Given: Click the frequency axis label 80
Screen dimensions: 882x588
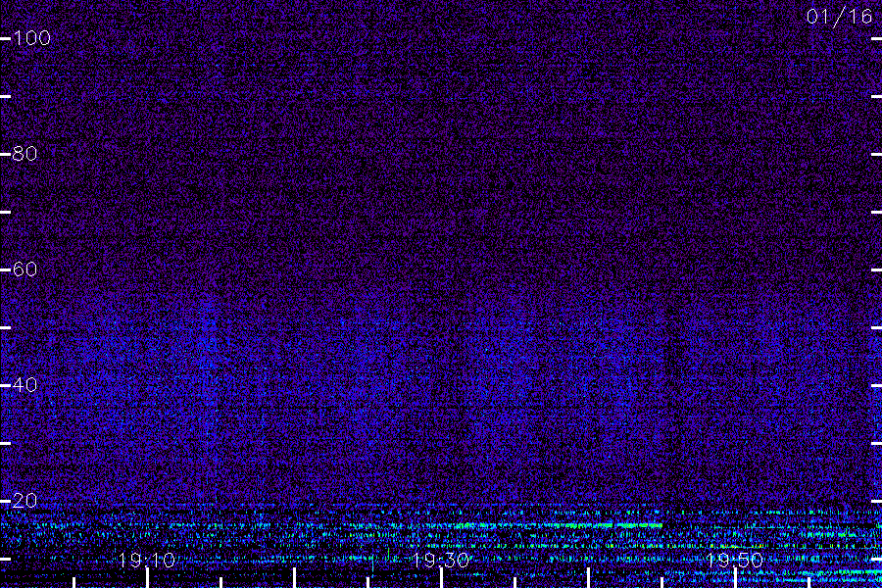Looking at the screenshot, I should coord(24,154).
